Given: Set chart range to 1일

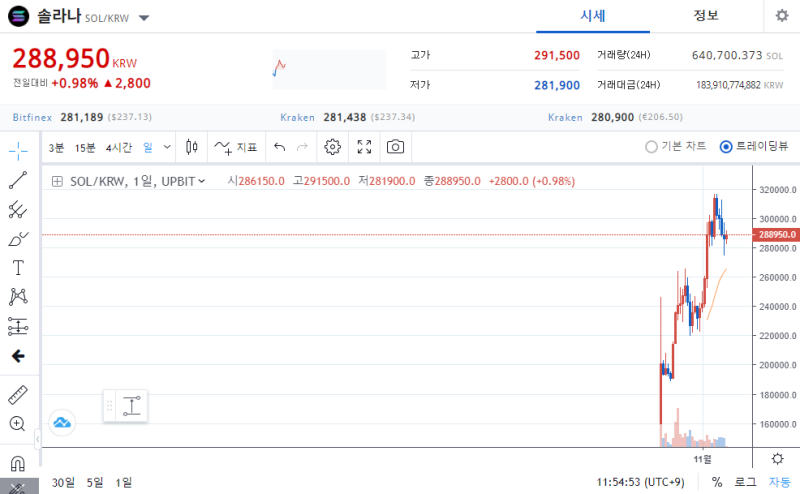Looking at the screenshot, I should (123, 482).
